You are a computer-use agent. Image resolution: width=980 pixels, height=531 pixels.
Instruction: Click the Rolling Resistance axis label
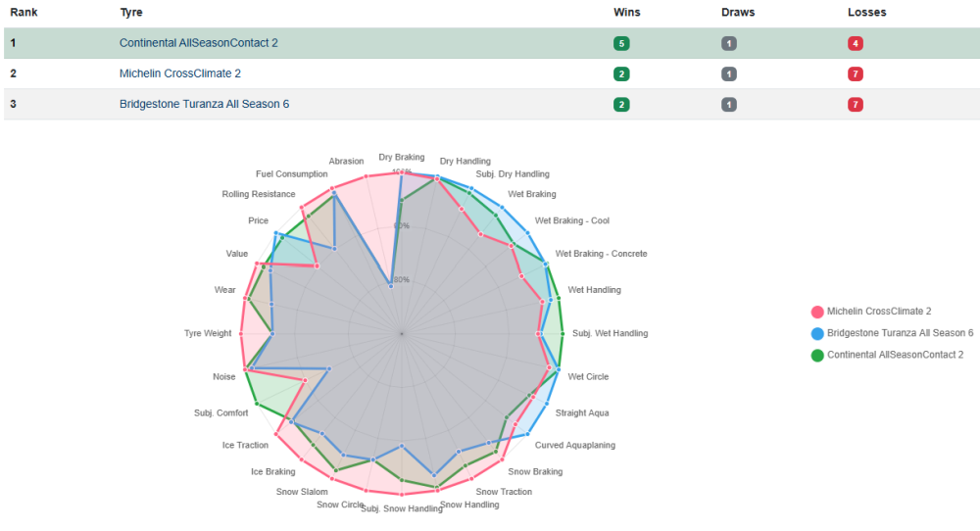(259, 194)
